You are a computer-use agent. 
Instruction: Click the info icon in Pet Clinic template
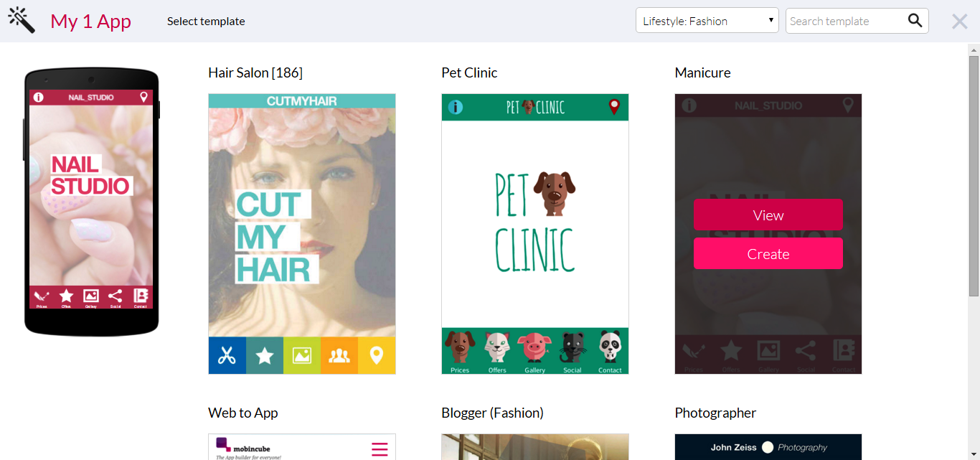(456, 107)
